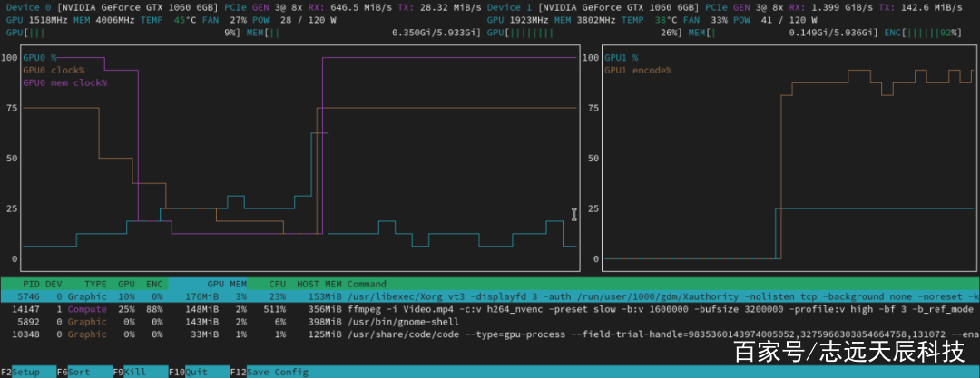Click the 'RX: 1.399 GiB/s' value
980x378 pixels.
coord(830,7)
